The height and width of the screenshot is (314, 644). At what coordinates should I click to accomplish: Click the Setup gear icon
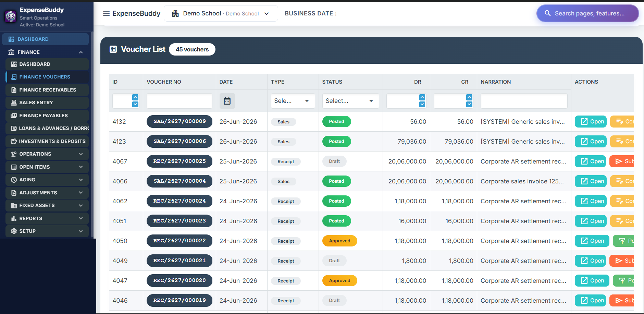14,231
